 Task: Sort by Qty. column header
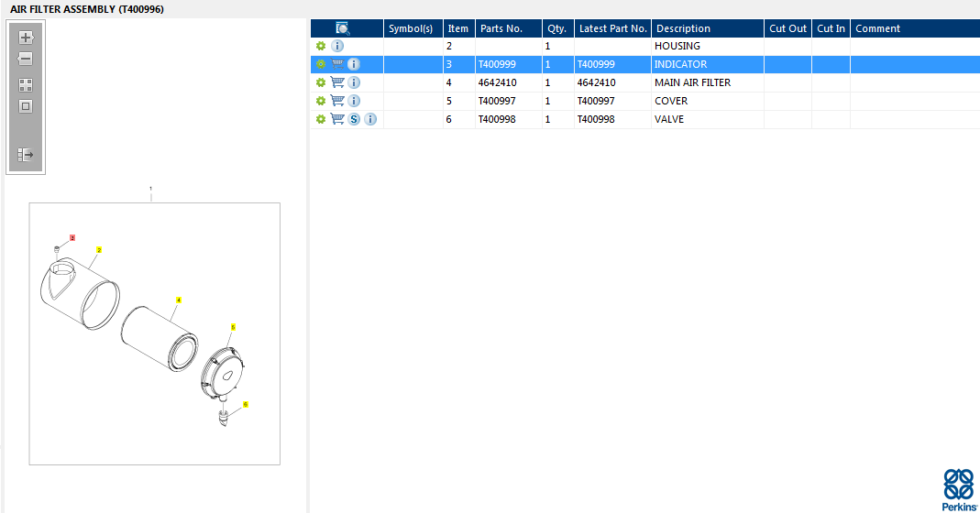(557, 28)
